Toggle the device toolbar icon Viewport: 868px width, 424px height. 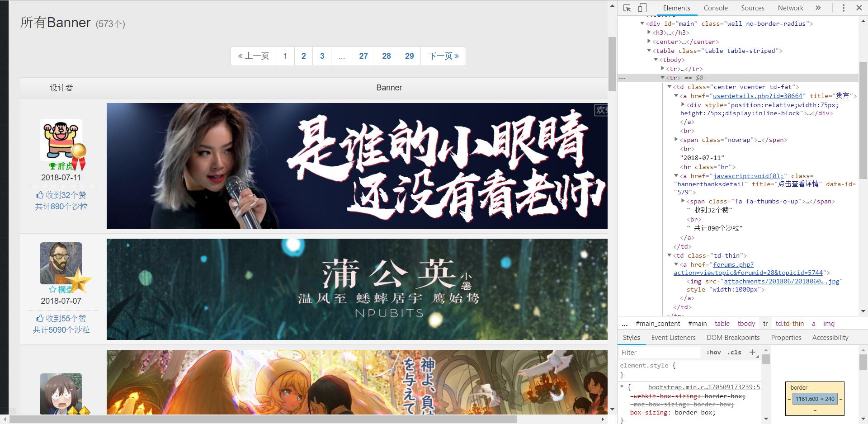[642, 8]
